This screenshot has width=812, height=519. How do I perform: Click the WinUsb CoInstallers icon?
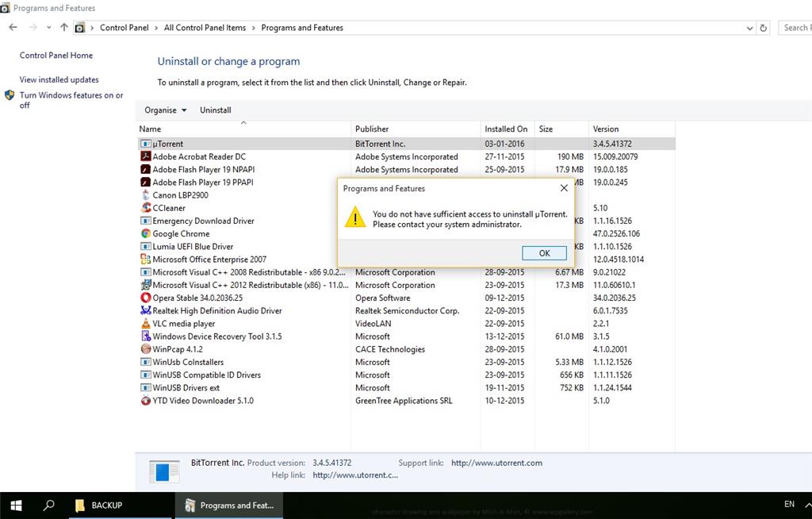click(x=146, y=362)
